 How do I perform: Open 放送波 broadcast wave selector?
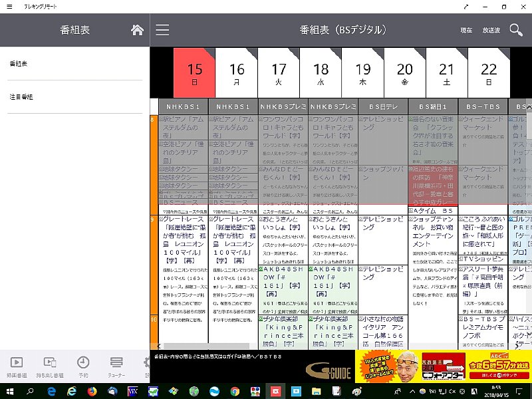491,30
